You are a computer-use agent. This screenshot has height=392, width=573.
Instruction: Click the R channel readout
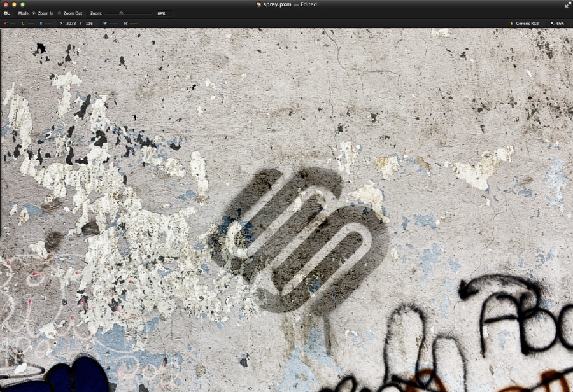(x=10, y=23)
